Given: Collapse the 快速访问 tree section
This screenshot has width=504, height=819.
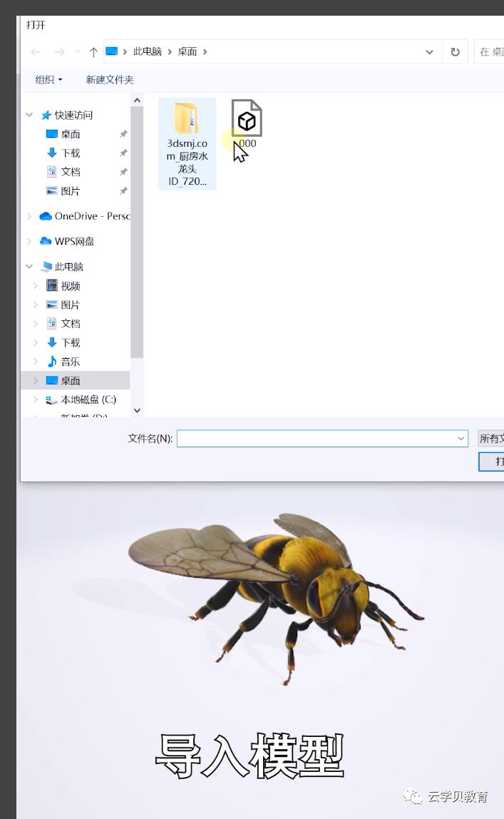Looking at the screenshot, I should click(29, 115).
